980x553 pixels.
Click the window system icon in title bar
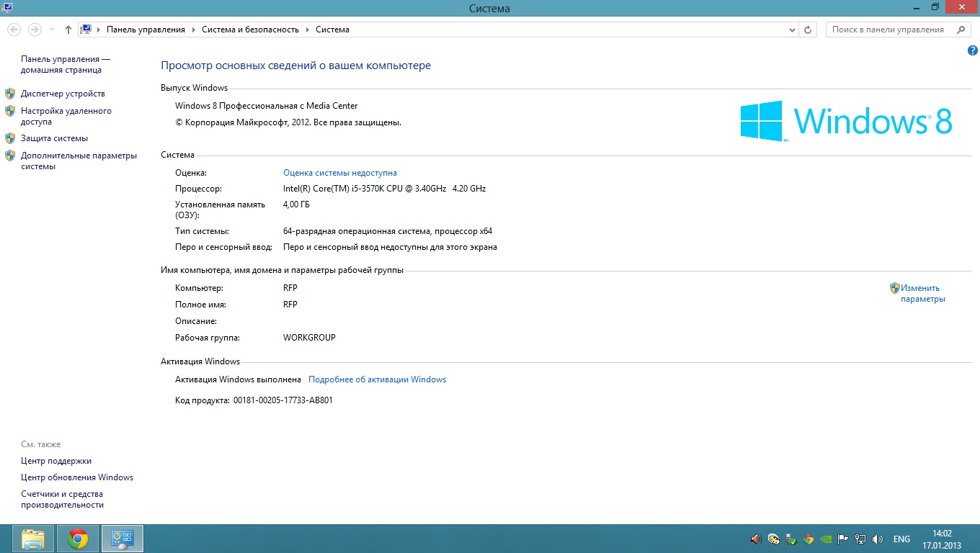7,7
